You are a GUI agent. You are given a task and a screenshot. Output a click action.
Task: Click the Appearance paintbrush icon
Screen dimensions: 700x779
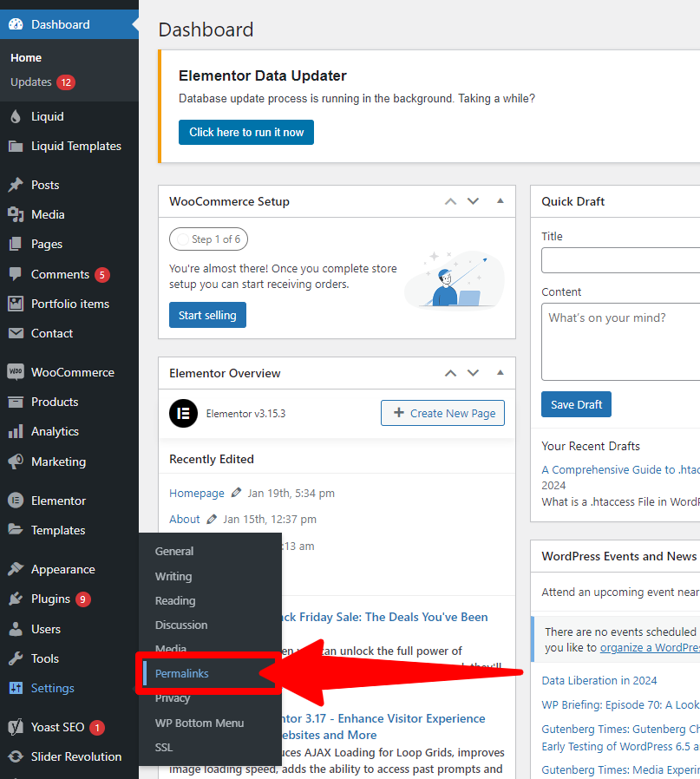tap(16, 569)
